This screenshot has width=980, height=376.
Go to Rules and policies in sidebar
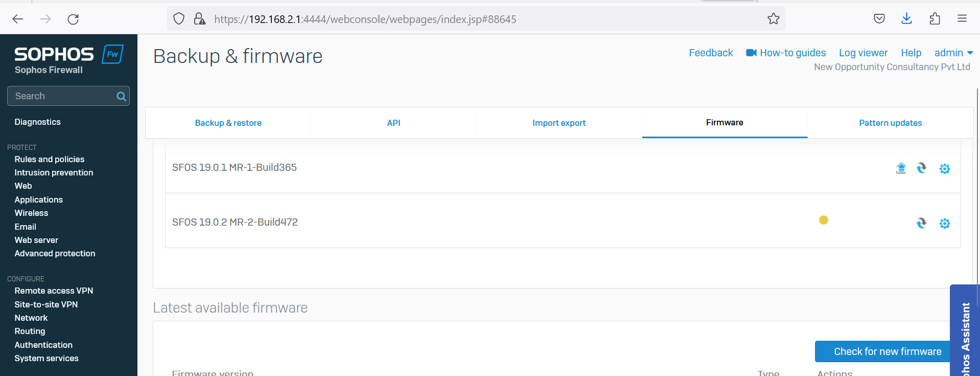pyautogui.click(x=50, y=159)
